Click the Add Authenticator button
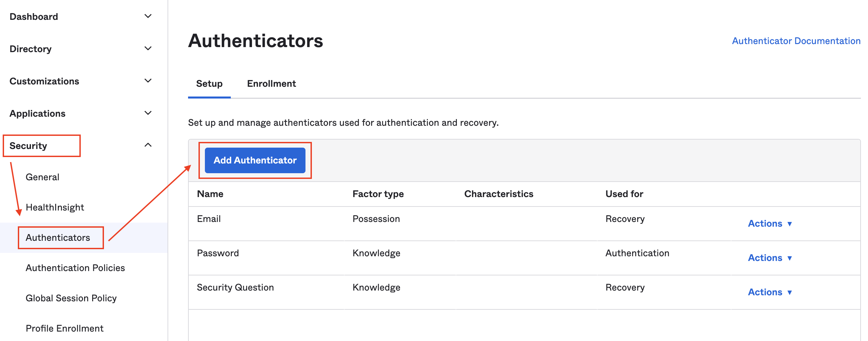This screenshot has width=868, height=341. (255, 160)
